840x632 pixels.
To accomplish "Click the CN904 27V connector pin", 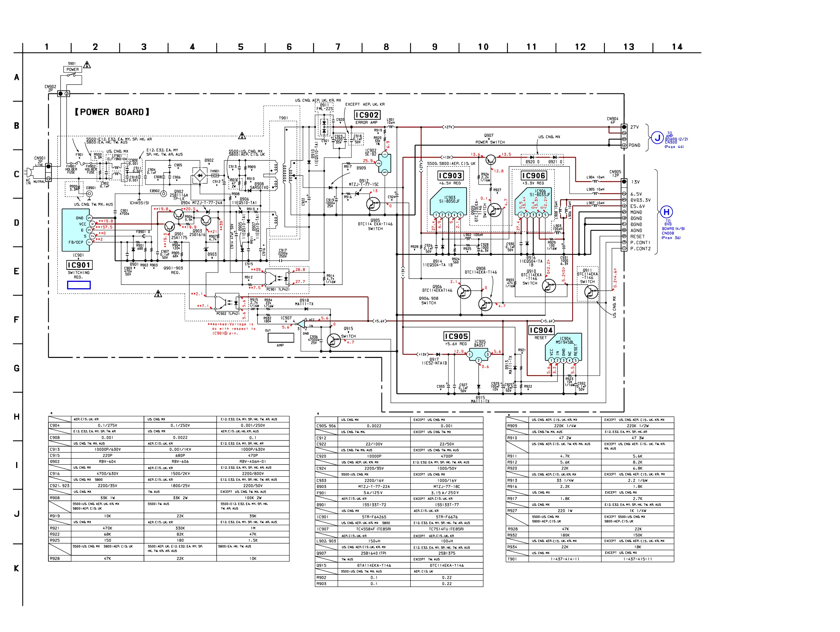I will pos(624,127).
